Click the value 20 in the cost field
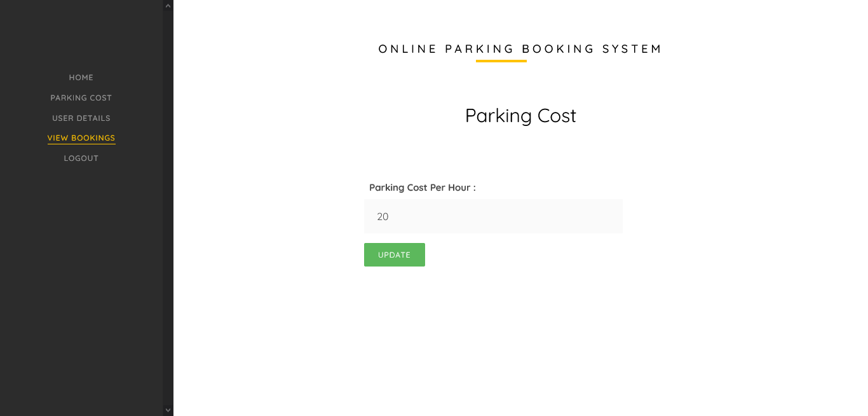Image resolution: width=868 pixels, height=416 pixels. [x=383, y=217]
